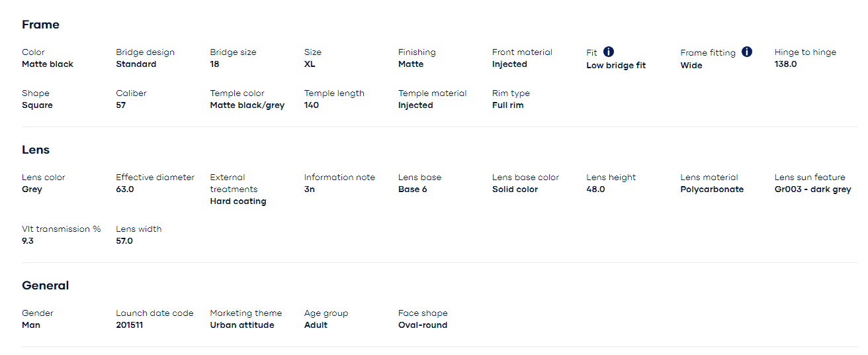The image size is (868, 355).
Task: Click the Gr003 - dark grey value
Action: (x=813, y=189)
